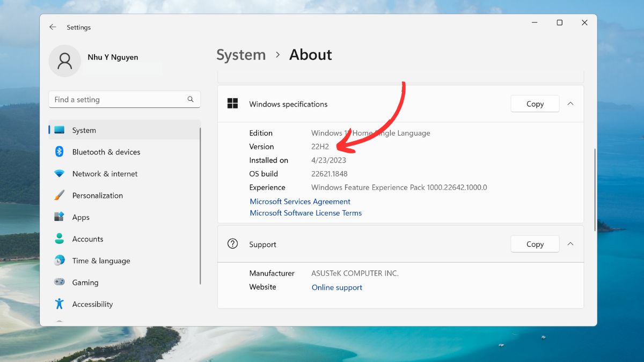The image size is (644, 362).
Task: Open Apps settings
Action: pos(125,217)
